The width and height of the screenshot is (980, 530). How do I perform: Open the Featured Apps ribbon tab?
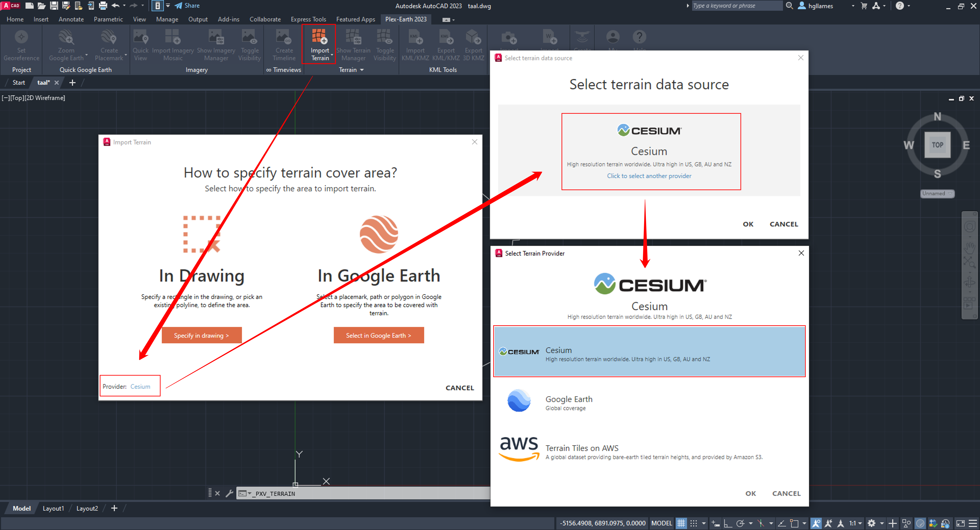pyautogui.click(x=355, y=19)
